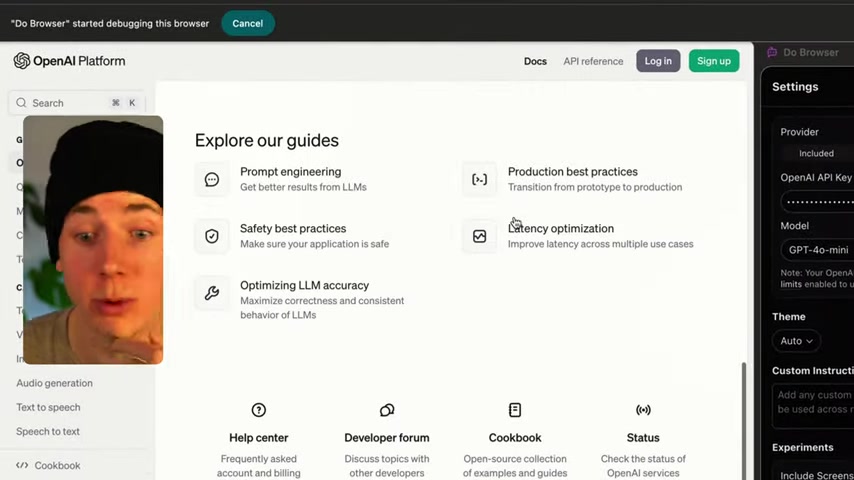Focus the Search input field
The image size is (854, 480).
click(77, 102)
